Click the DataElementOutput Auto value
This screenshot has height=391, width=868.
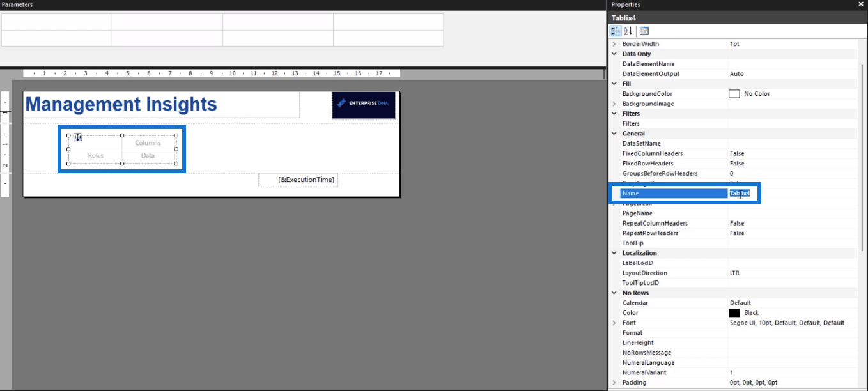pyautogui.click(x=736, y=74)
